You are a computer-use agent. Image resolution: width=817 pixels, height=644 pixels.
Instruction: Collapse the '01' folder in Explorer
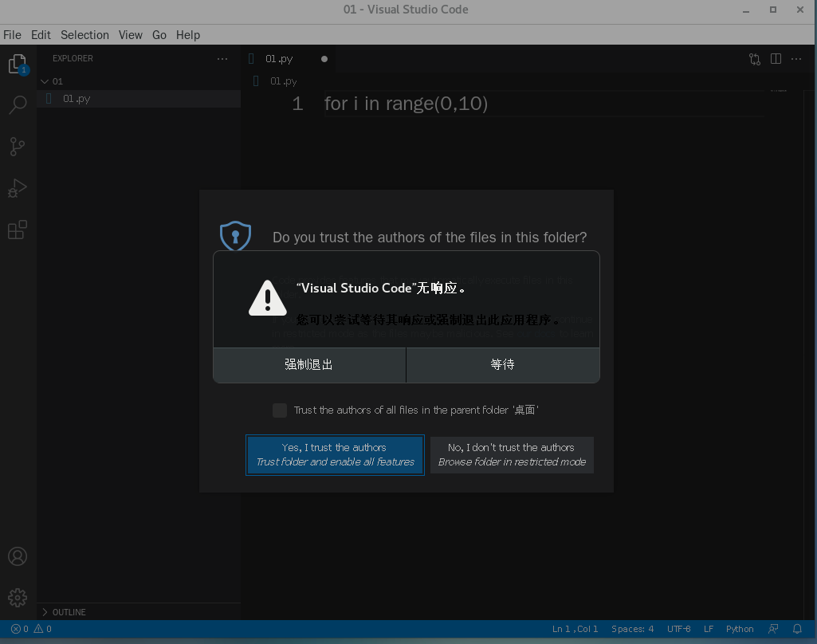tap(46, 80)
